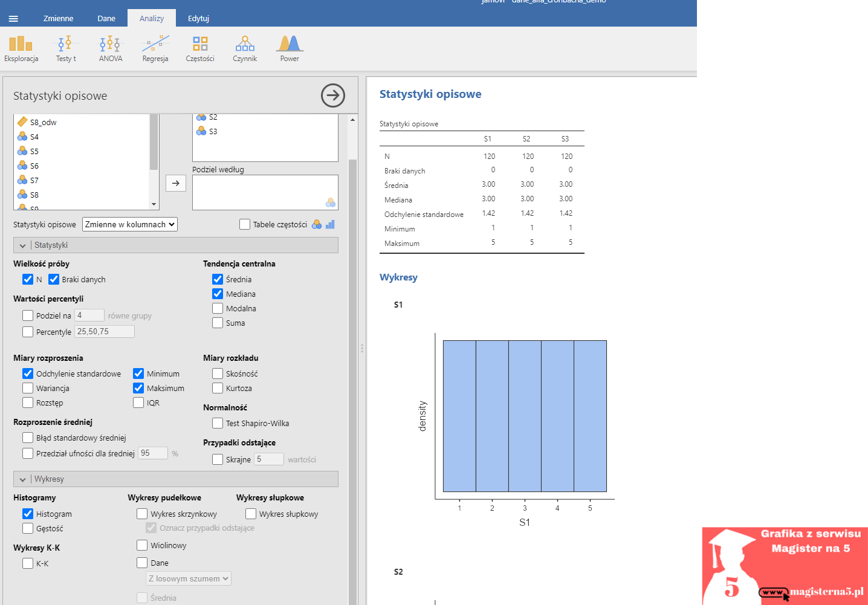Click the hamburger main menu icon

(13, 19)
